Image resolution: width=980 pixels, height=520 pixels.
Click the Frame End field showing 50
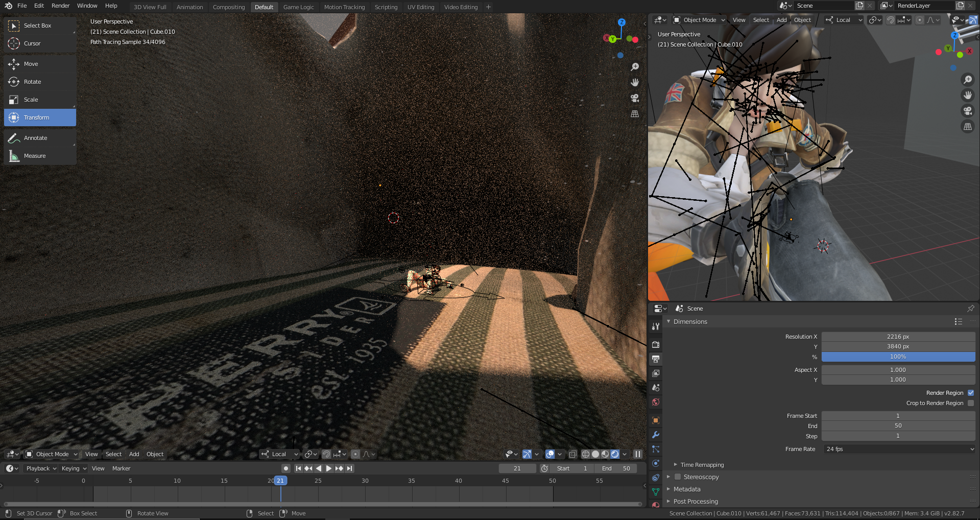898,426
